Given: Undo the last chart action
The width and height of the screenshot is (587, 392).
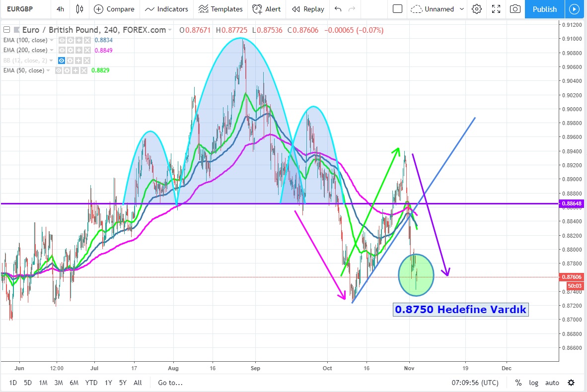Looking at the screenshot, I should click(x=338, y=9).
